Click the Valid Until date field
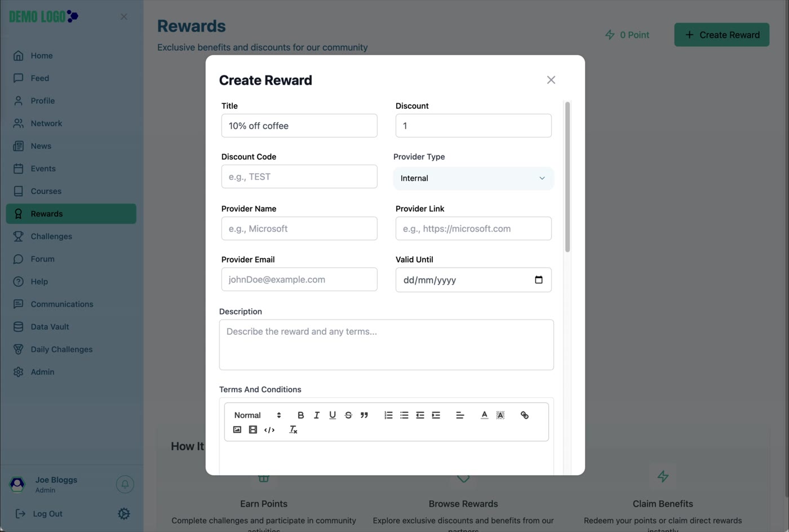Viewport: 789px width, 532px height. pyautogui.click(x=473, y=280)
